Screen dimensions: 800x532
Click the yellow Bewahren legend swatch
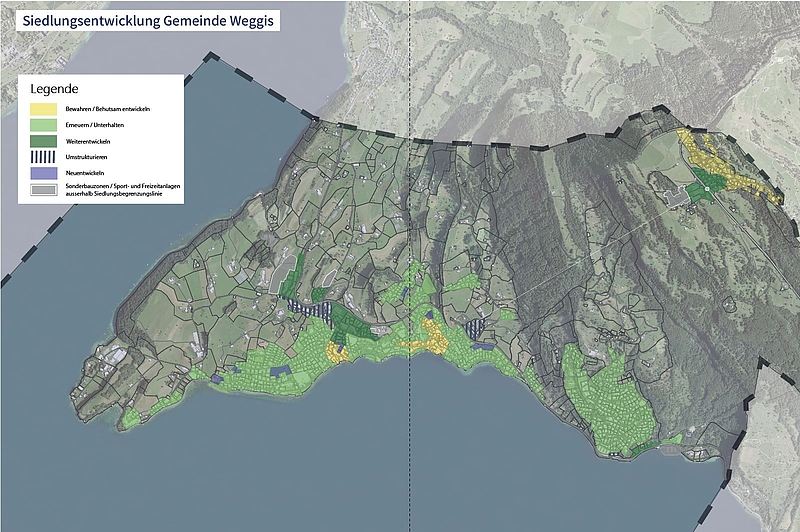[43, 108]
